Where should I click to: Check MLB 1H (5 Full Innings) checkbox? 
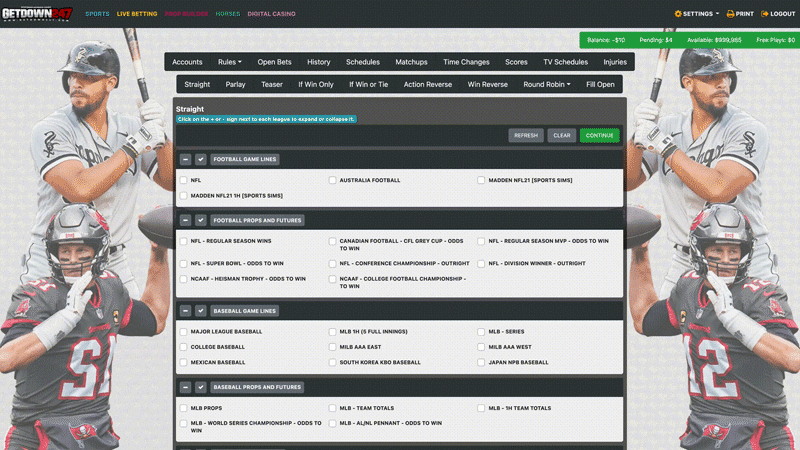pyautogui.click(x=332, y=332)
